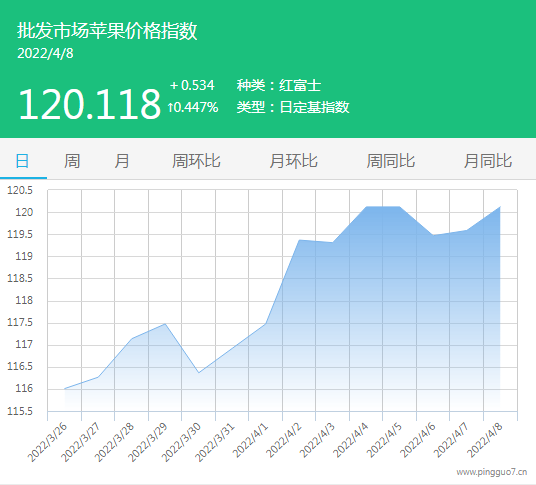Click the www.pingguo7.cn watermark link
Viewport: 536px width, 485px height.
tap(492, 472)
